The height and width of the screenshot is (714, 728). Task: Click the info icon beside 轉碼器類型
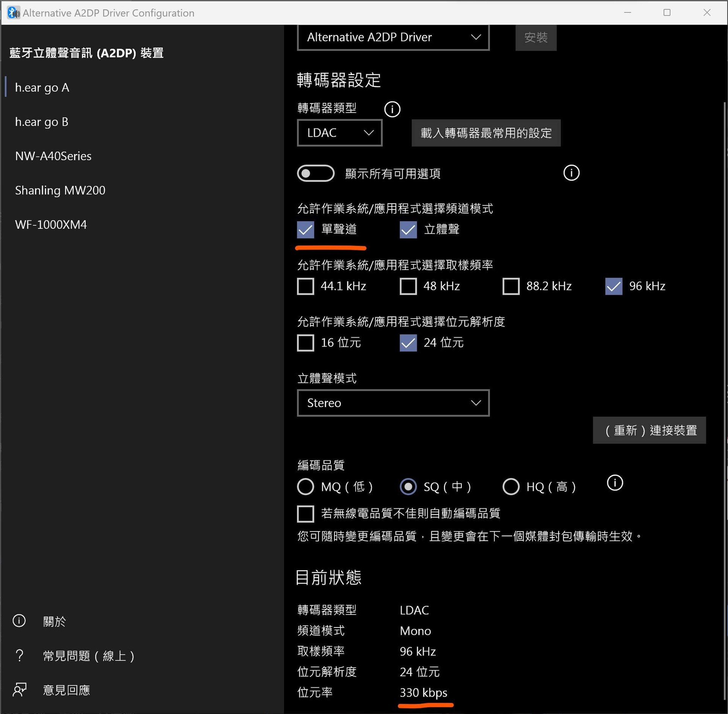click(x=392, y=109)
